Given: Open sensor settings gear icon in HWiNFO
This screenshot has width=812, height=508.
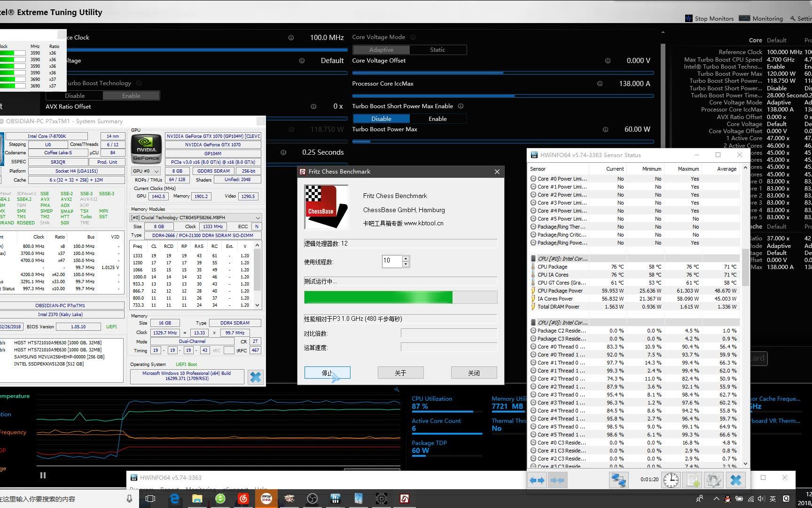Looking at the screenshot, I should [713, 480].
